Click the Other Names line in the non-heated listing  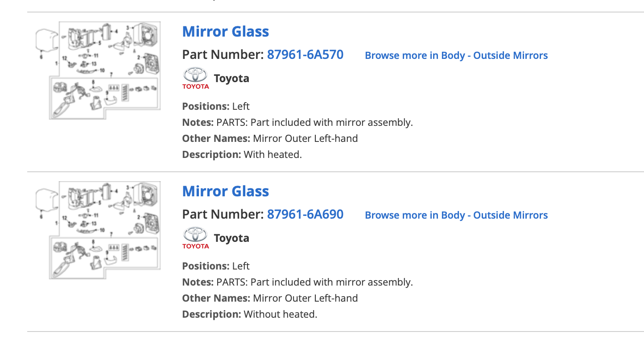[270, 298]
